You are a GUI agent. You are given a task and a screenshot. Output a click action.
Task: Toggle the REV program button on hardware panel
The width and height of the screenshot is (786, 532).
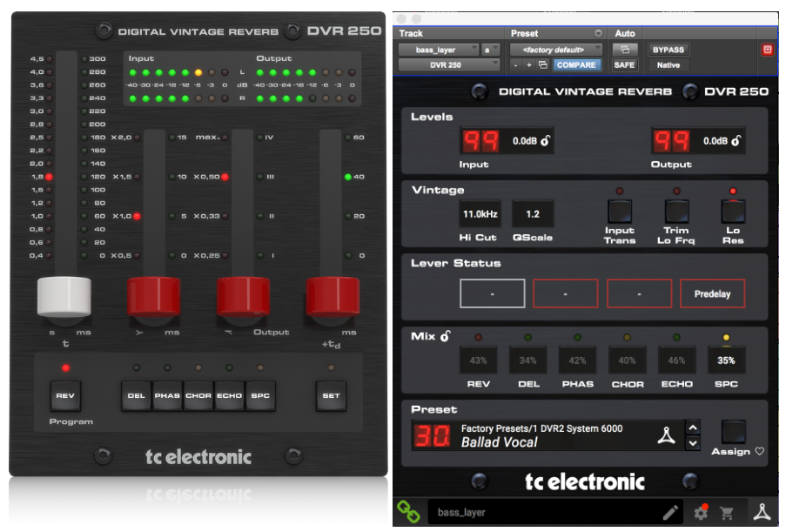coord(65,396)
